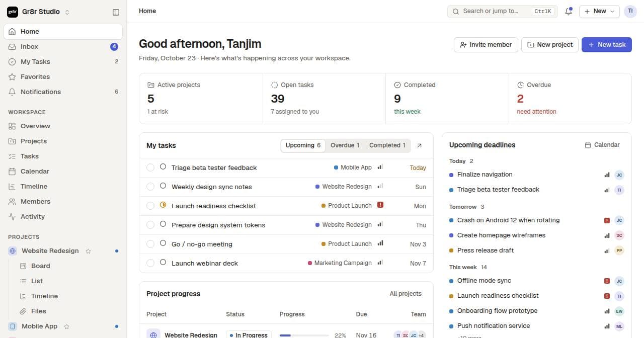Click the New project button
644x338 pixels.
pos(550,45)
